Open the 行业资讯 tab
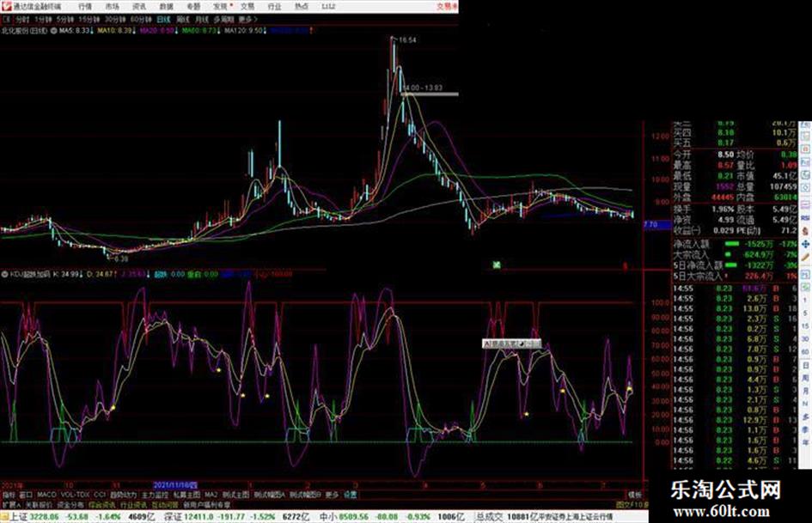Screen dimensions: 812x523 pos(133,505)
